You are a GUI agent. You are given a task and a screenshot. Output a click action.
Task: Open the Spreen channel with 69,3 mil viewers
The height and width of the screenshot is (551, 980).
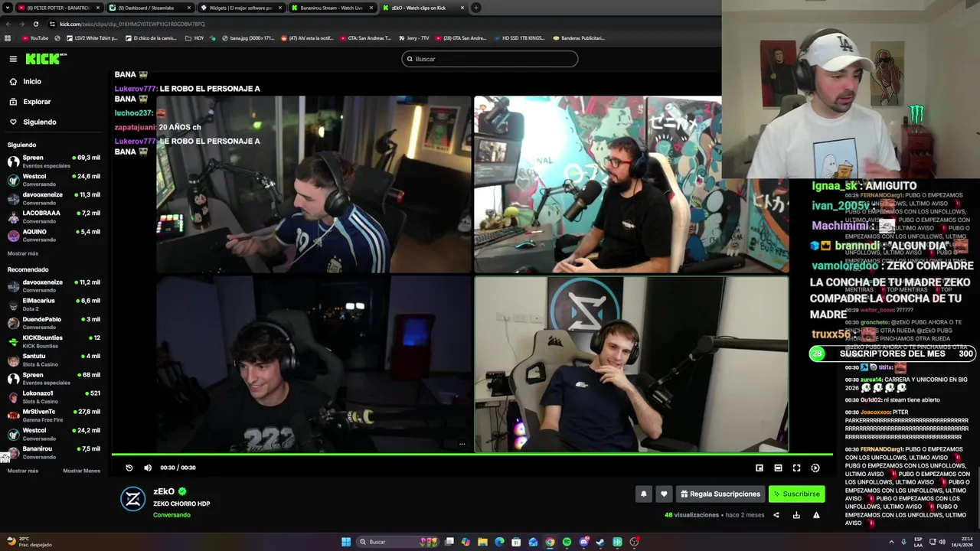pos(54,161)
